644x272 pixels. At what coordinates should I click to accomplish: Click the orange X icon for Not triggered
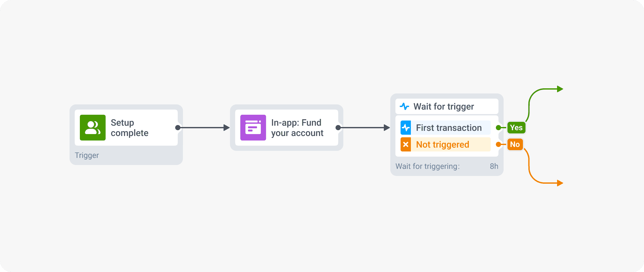(x=406, y=144)
